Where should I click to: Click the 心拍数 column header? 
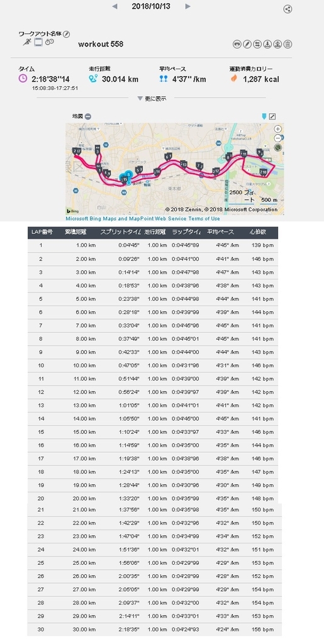(x=259, y=232)
